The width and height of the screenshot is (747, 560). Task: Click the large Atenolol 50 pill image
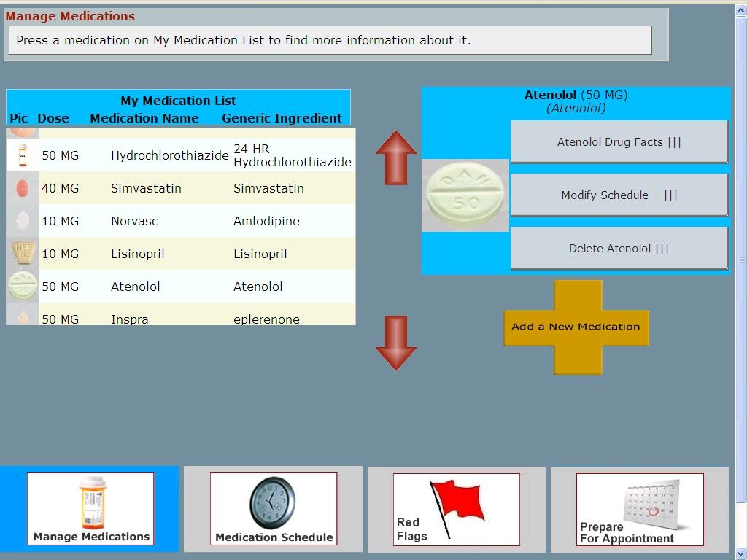[465, 195]
